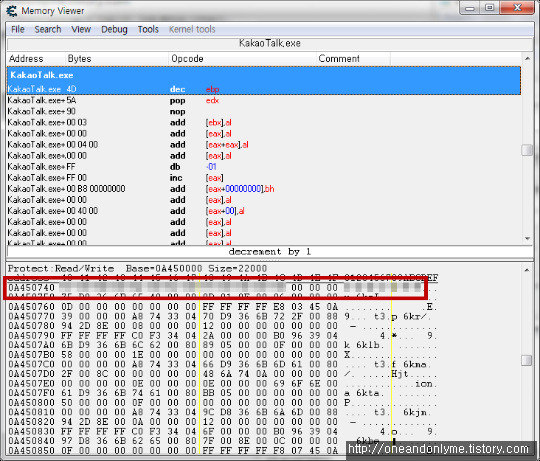Select the 'pop edx' instruction row

click(x=264, y=101)
